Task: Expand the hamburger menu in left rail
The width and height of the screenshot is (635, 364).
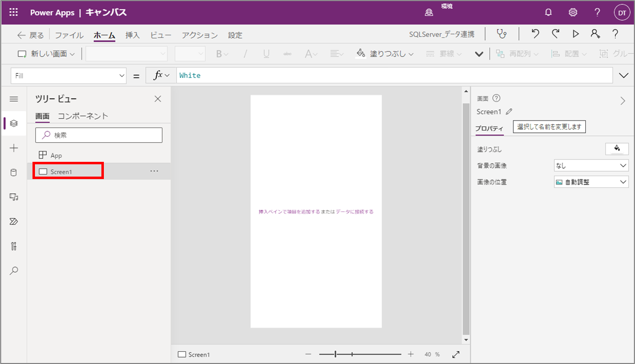Action: point(14,99)
